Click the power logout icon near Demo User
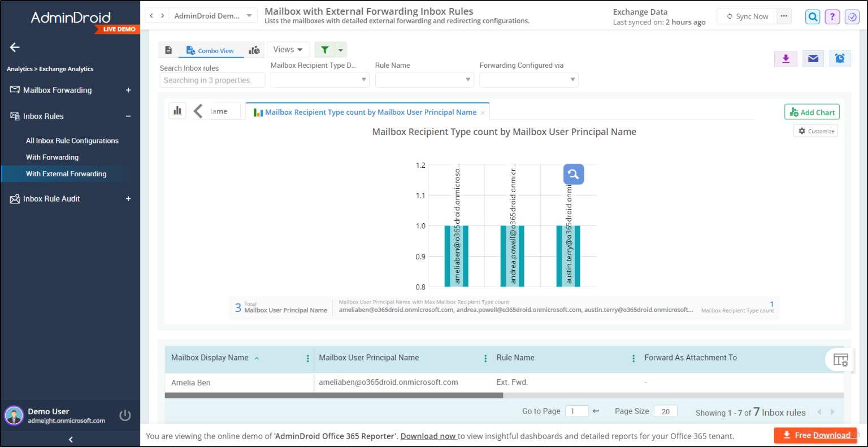The image size is (868, 447). (125, 415)
